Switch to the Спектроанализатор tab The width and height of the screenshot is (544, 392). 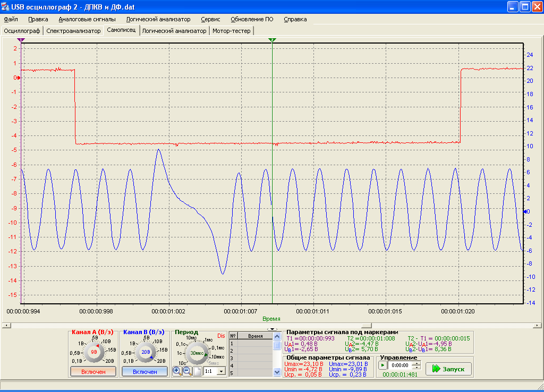pos(73,31)
